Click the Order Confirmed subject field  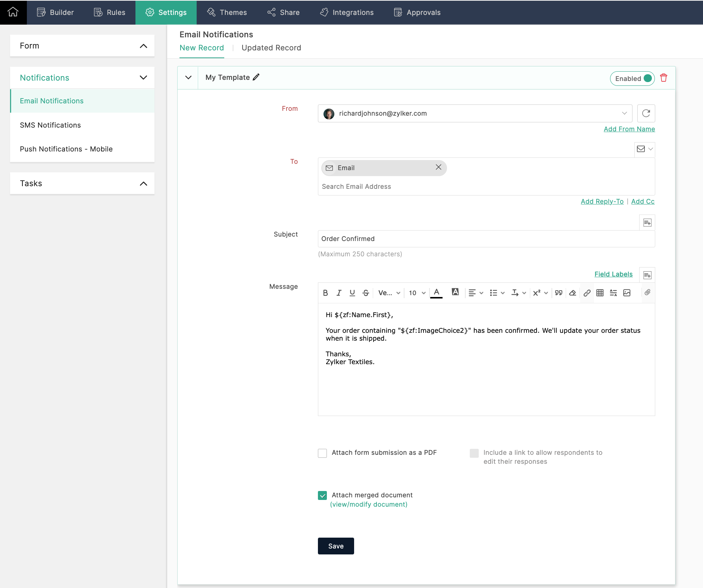tap(486, 239)
